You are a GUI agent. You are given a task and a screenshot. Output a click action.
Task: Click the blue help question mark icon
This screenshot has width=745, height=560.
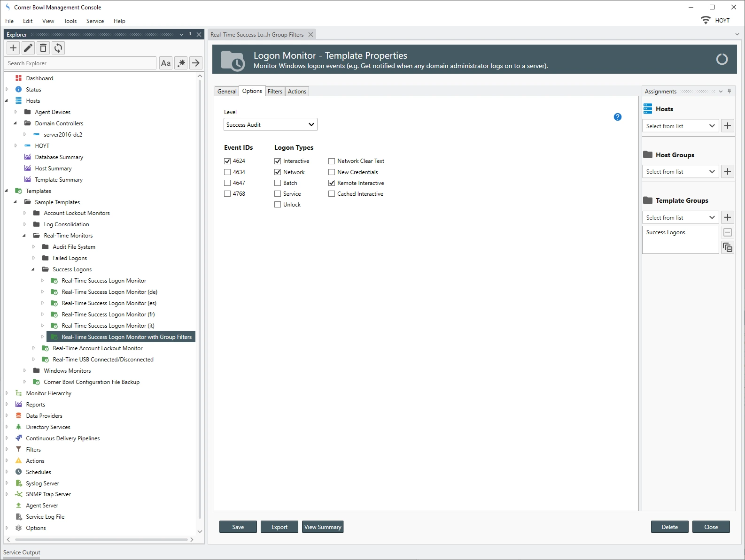pyautogui.click(x=618, y=117)
